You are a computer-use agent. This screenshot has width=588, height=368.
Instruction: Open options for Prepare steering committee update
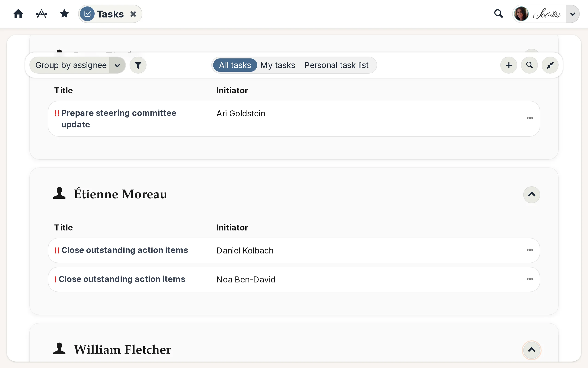click(530, 118)
